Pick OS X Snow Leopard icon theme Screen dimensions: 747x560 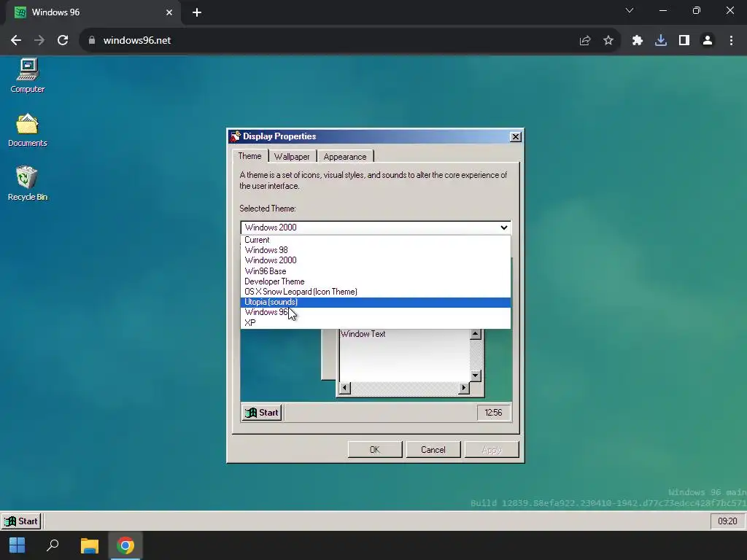point(376,292)
